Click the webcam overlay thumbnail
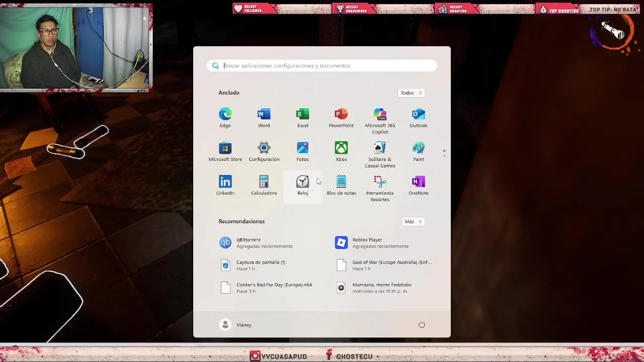This screenshot has width=644, height=362. tap(76, 48)
